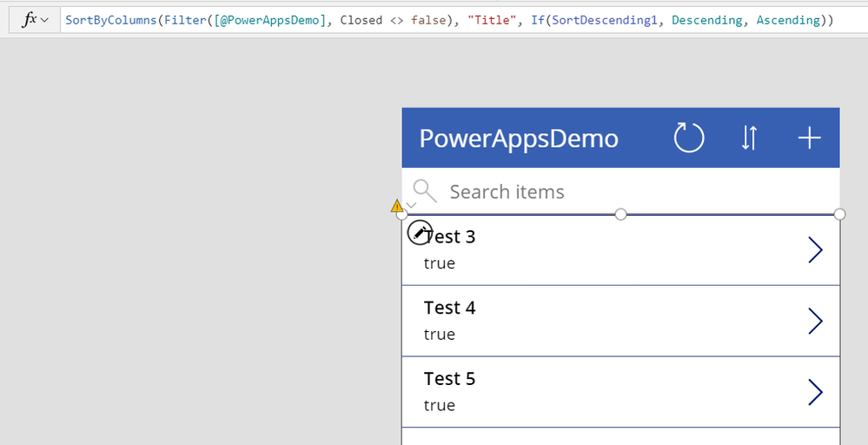
Task: Click the word Ascending in formula
Action: click(x=788, y=20)
